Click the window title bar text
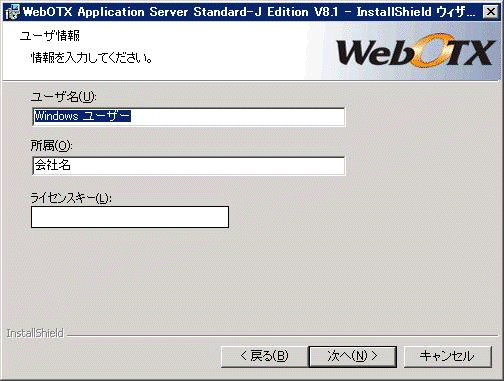 pyautogui.click(x=249, y=12)
